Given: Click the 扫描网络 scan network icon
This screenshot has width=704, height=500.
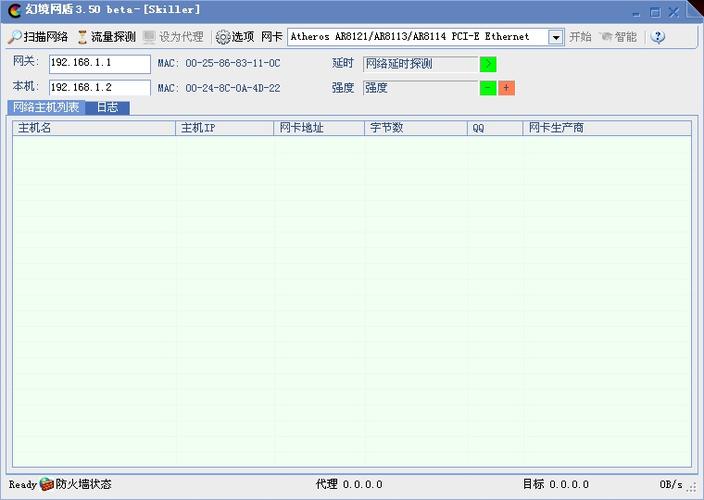Looking at the screenshot, I should coord(15,37).
